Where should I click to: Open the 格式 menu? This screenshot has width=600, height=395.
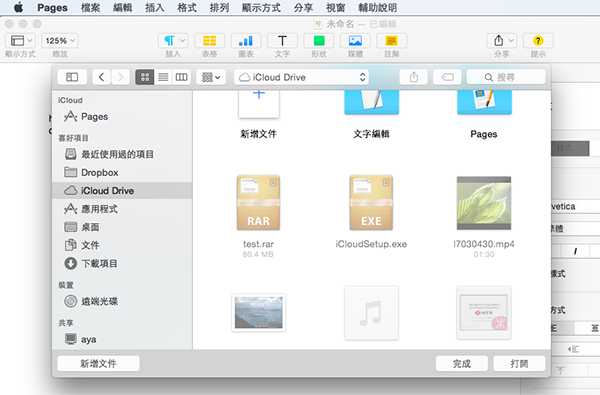(187, 8)
